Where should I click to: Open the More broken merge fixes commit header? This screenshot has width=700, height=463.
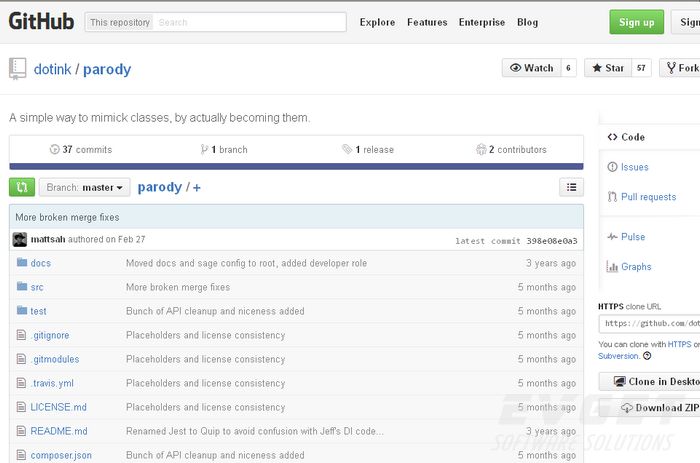click(x=67, y=217)
